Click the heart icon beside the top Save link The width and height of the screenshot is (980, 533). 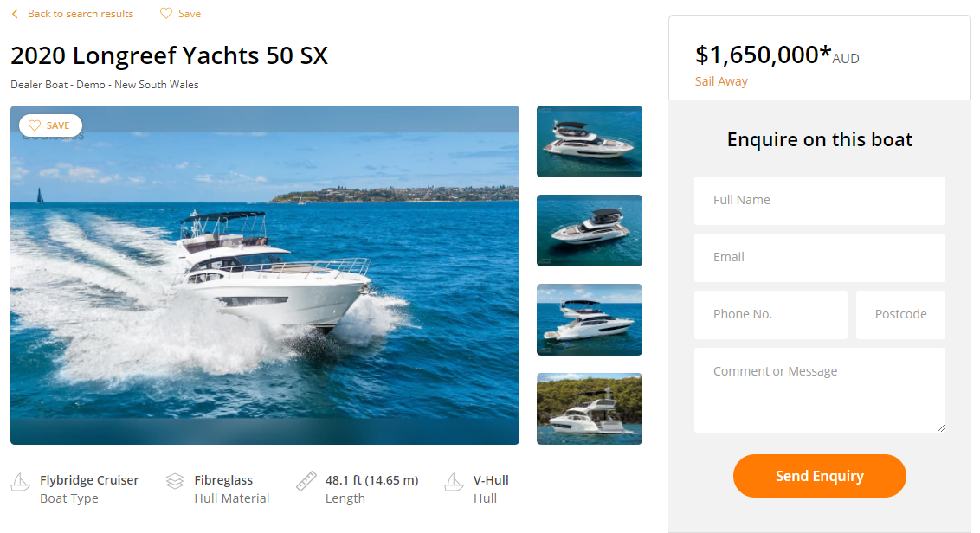point(166,14)
